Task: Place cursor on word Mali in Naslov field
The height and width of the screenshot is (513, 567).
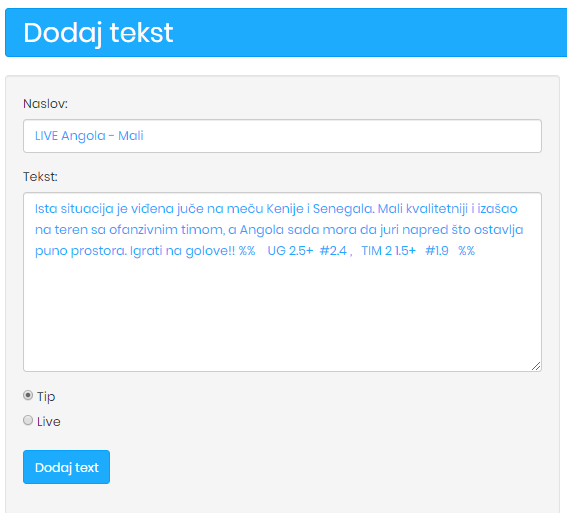Action: (x=131, y=136)
